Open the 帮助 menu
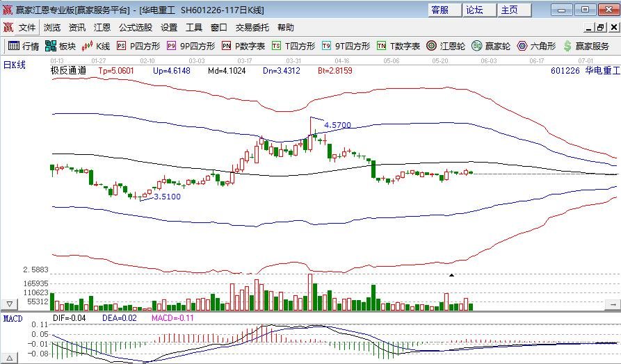The height and width of the screenshot is (364, 621). 286,27
